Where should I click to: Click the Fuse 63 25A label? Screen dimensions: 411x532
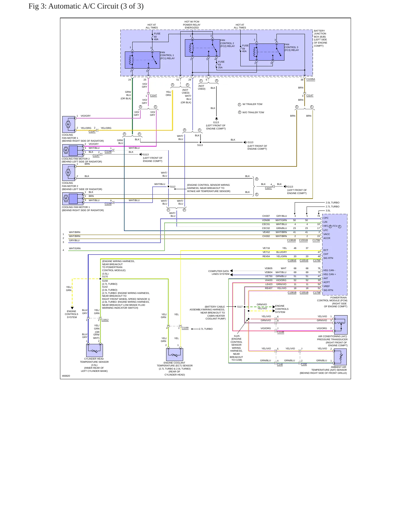pos(221,65)
